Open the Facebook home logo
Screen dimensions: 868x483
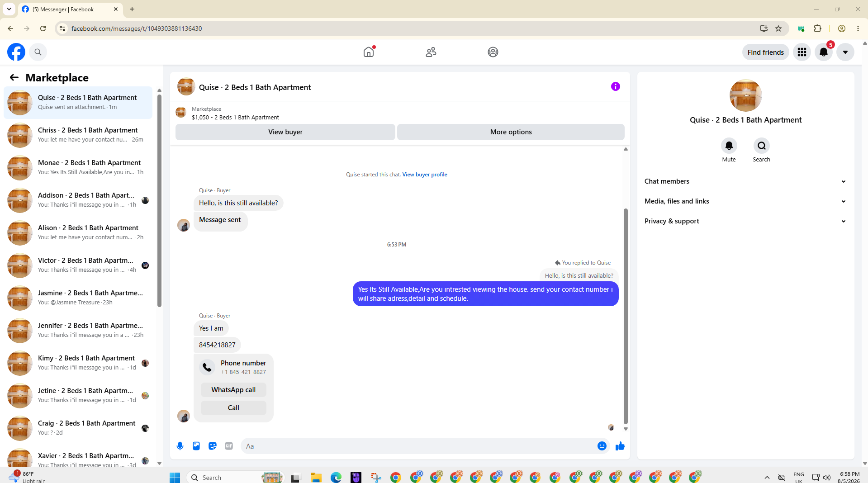tap(16, 52)
